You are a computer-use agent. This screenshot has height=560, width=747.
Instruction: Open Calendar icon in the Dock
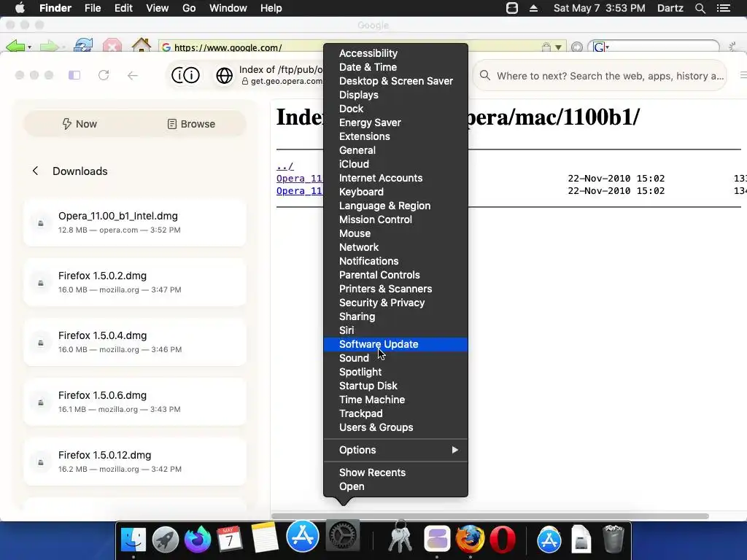tap(230, 540)
